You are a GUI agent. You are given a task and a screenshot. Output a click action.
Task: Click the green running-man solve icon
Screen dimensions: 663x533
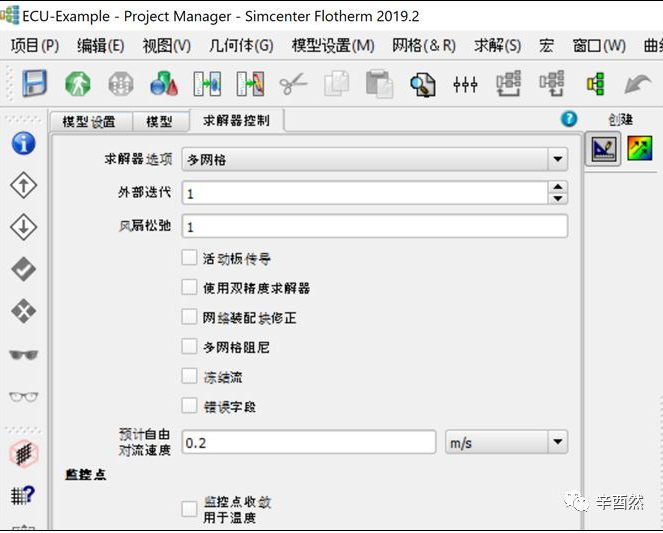(78, 84)
